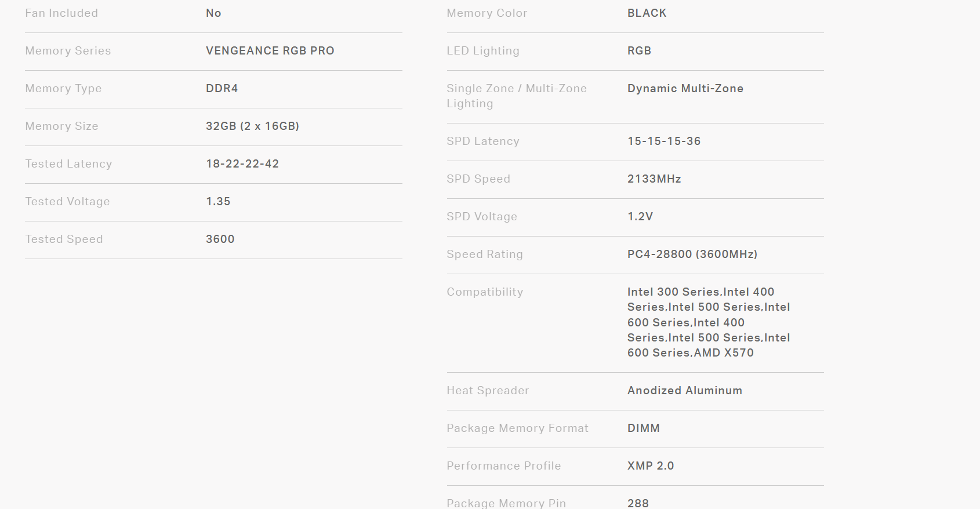Click the Tested Latency 18-22-22-42 value
The width and height of the screenshot is (980, 509).
(x=242, y=164)
